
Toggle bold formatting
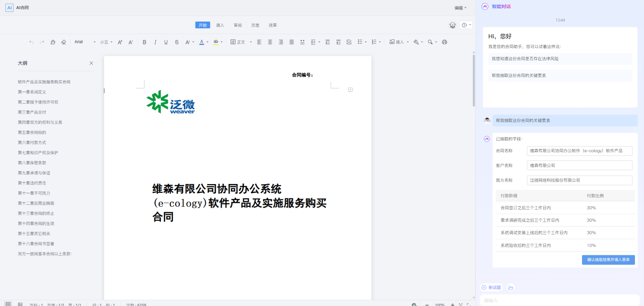tap(144, 42)
